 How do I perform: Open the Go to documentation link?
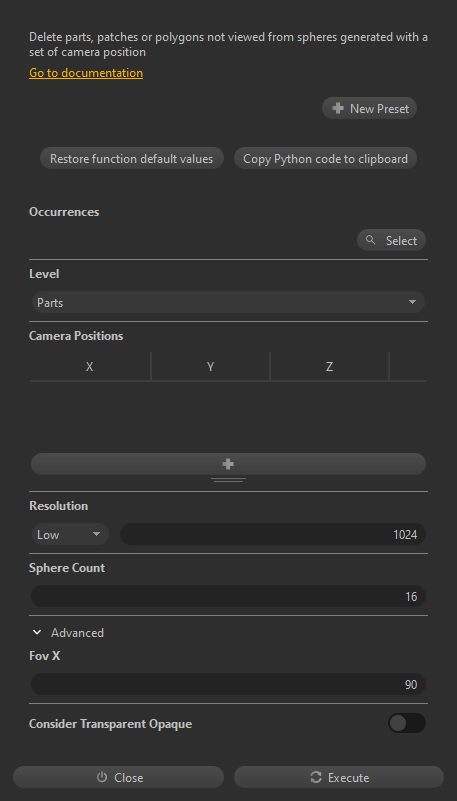coord(86,73)
